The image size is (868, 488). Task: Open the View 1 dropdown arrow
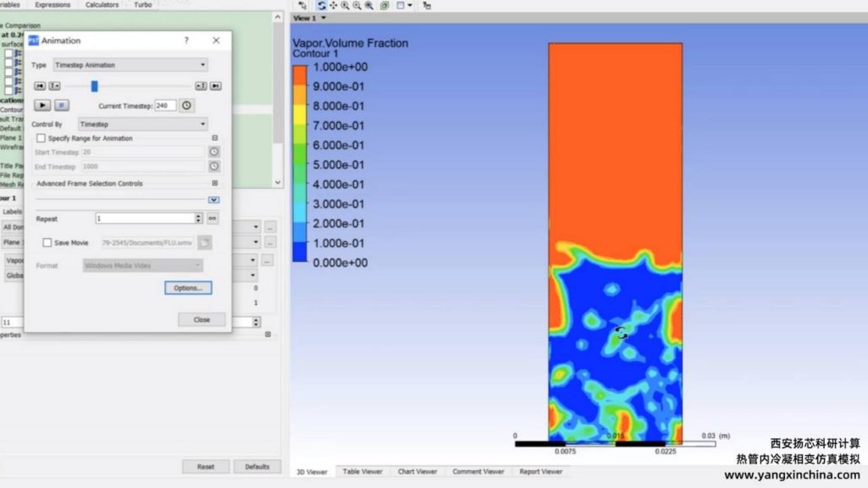pos(324,19)
